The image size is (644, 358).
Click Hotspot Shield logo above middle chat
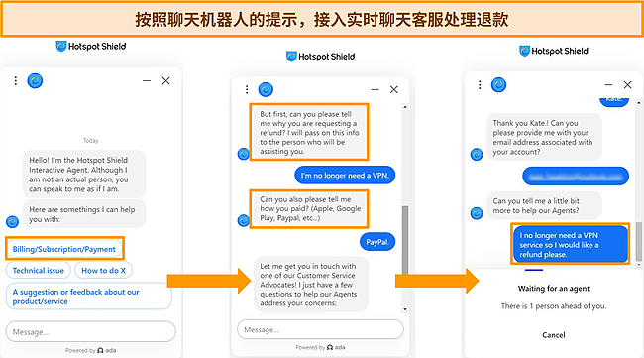tap(320, 57)
